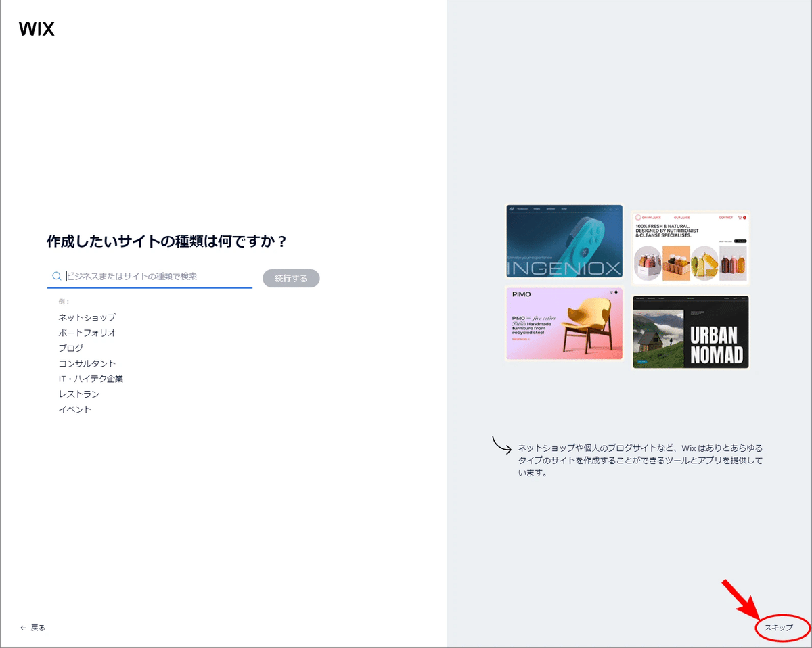Select the イベント example

75,409
